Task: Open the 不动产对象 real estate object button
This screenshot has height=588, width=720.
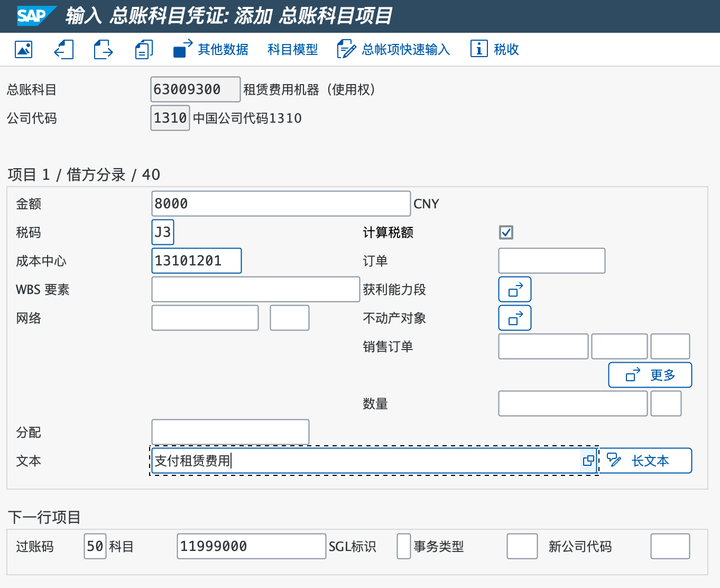Action: click(x=514, y=318)
